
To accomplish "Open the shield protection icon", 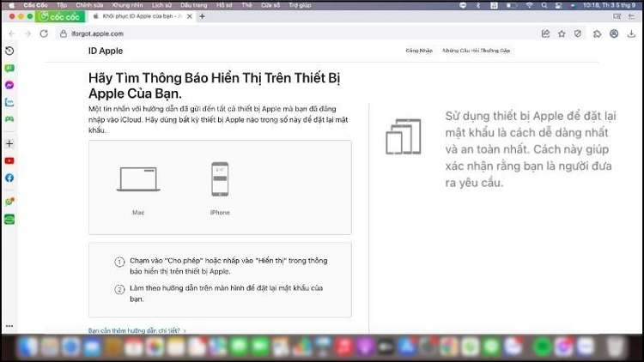I will coord(578,33).
